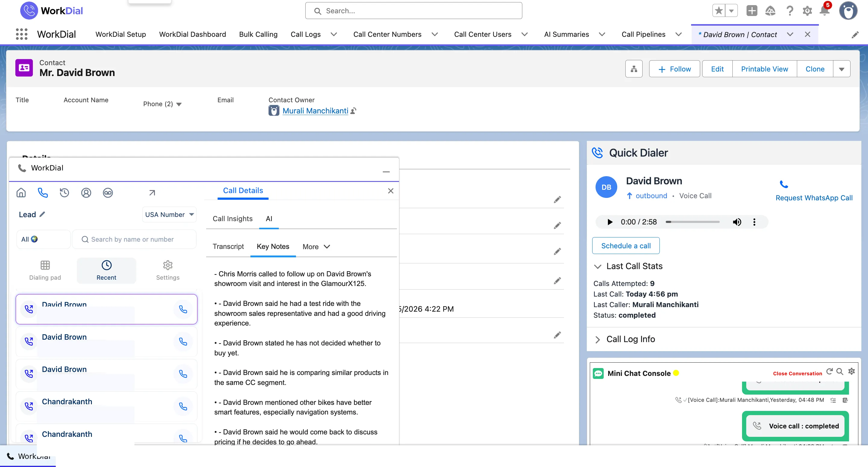Open Murali Manchikanti owner link
The height and width of the screenshot is (467, 868).
315,111
